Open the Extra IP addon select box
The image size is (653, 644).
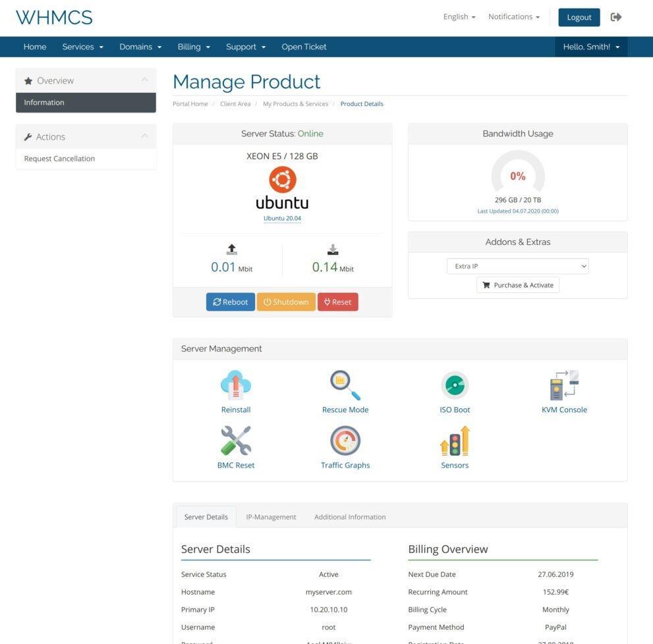[518, 266]
